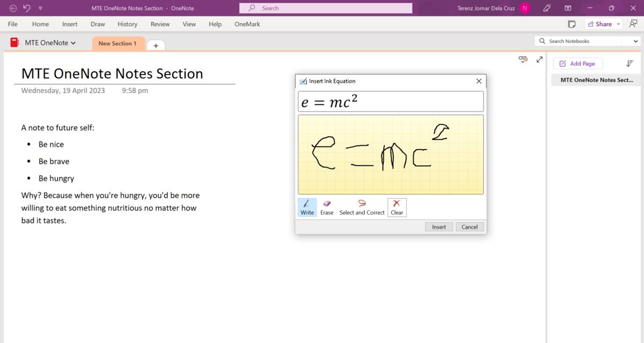This screenshot has height=343, width=644.
Task: Click the full-screen expand arrow above the page
Action: tap(539, 60)
